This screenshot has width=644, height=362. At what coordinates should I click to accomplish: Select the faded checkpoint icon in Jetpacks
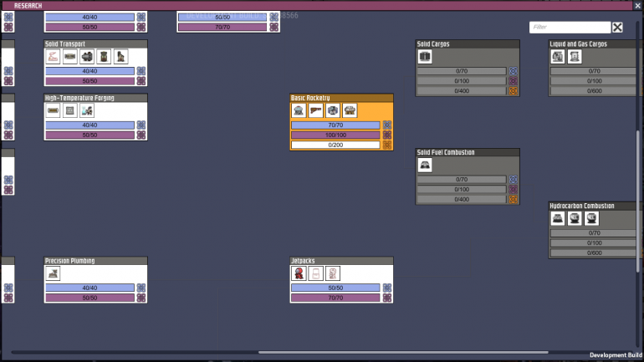point(333,273)
